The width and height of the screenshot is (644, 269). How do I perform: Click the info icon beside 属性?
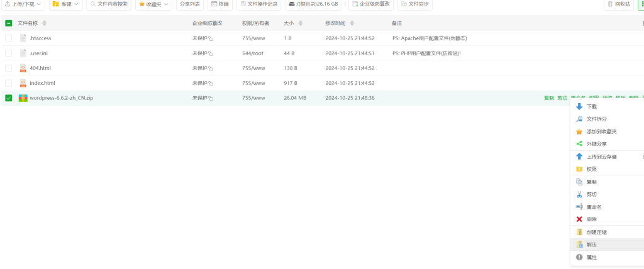pyautogui.click(x=579, y=257)
